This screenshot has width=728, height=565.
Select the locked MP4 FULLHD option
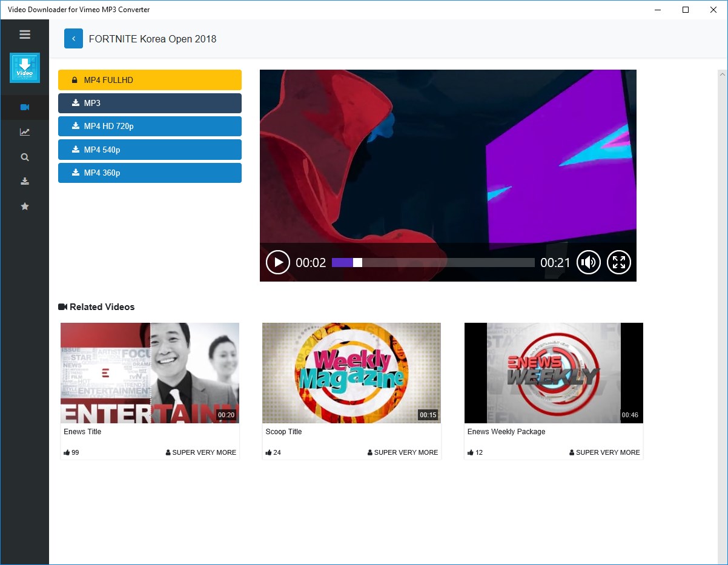[150, 80]
